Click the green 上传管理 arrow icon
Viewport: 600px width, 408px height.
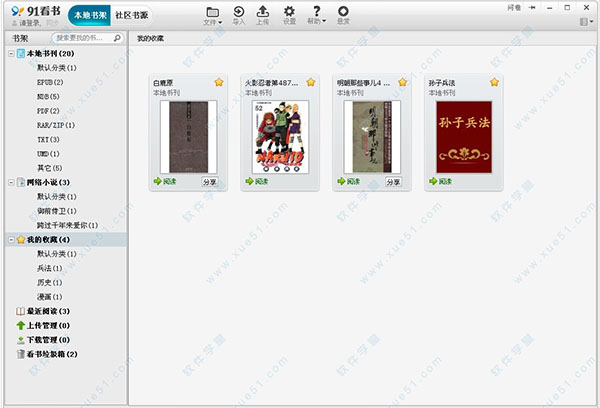(20, 326)
